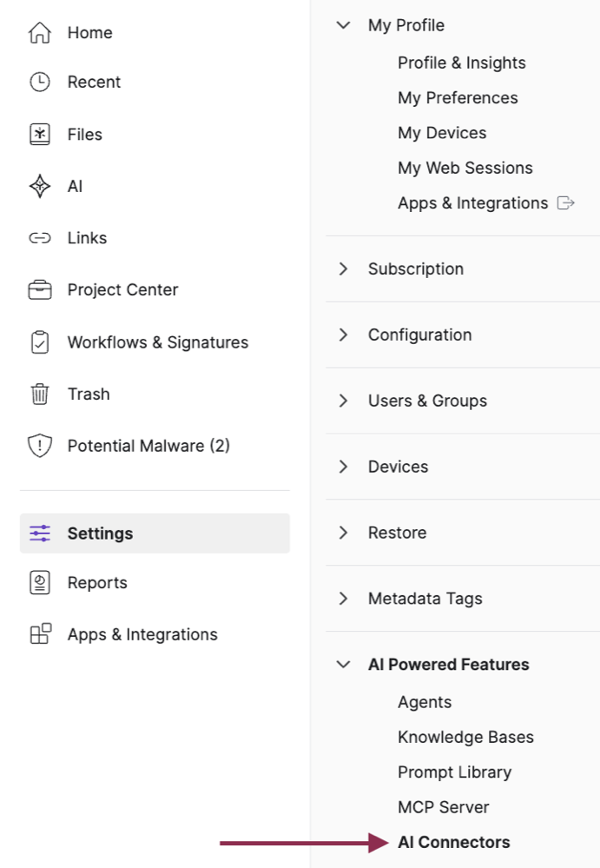Click the Devices heading
Viewport: 600px width, 868px height.
pos(399,467)
